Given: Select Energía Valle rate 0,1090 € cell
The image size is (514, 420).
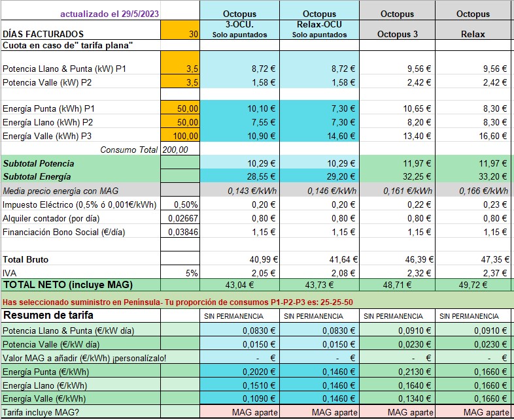Looking at the screenshot, I should tap(239, 398).
